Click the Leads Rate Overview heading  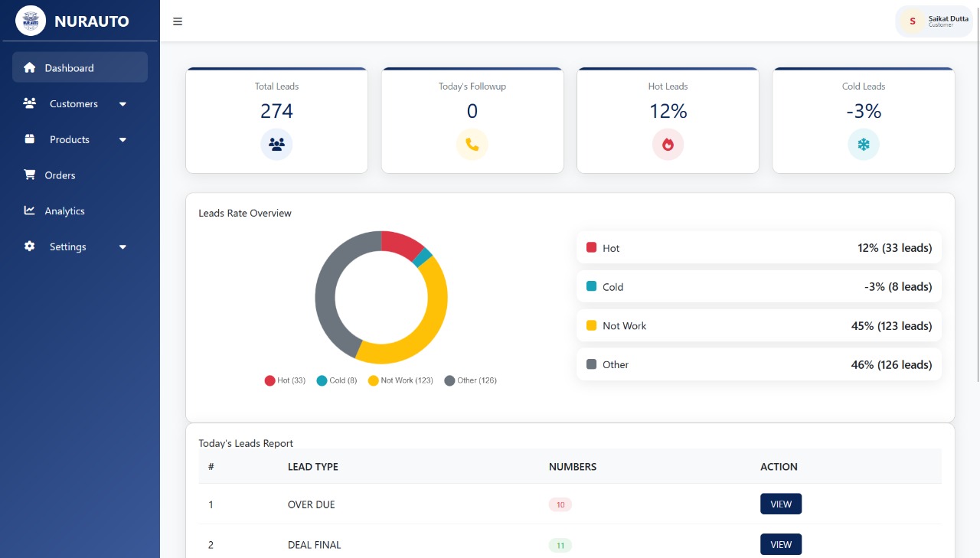[x=245, y=213]
